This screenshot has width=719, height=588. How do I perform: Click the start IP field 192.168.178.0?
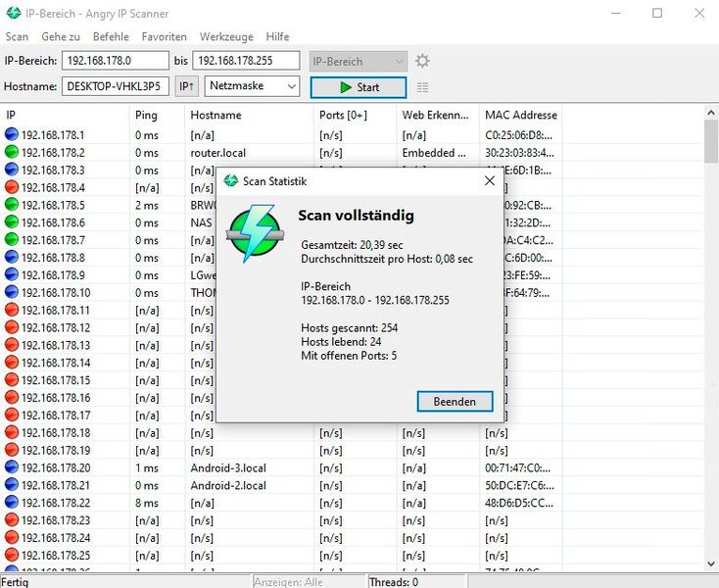[x=116, y=61]
